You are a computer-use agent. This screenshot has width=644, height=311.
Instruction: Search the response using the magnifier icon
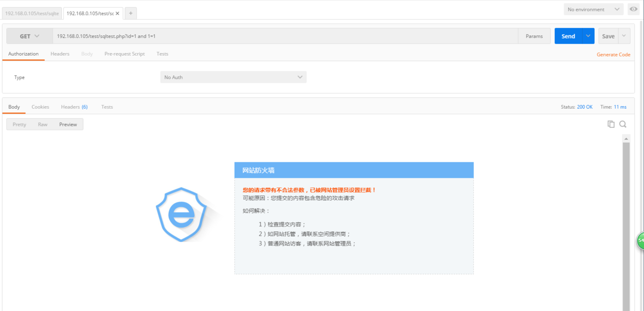click(x=623, y=124)
